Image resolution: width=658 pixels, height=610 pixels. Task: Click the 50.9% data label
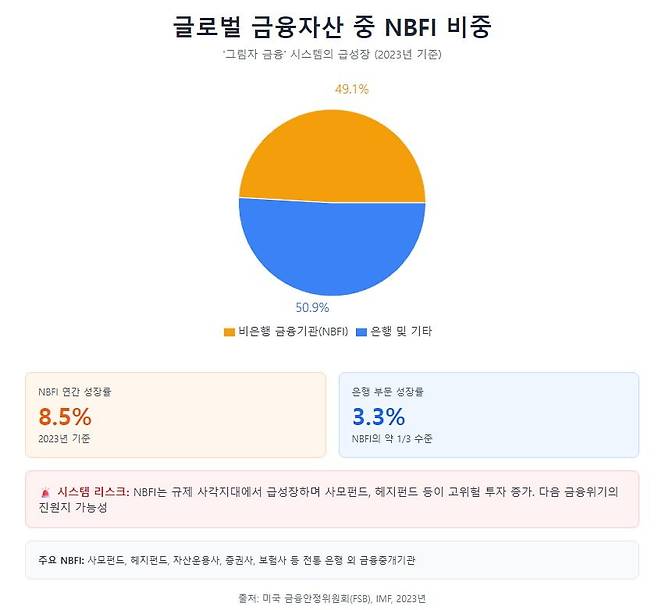pyautogui.click(x=313, y=307)
